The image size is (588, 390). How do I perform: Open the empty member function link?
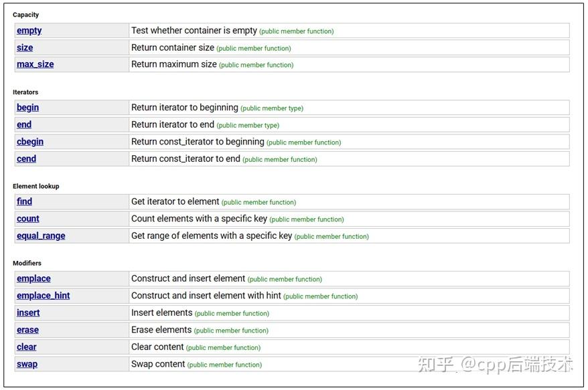[x=29, y=31]
